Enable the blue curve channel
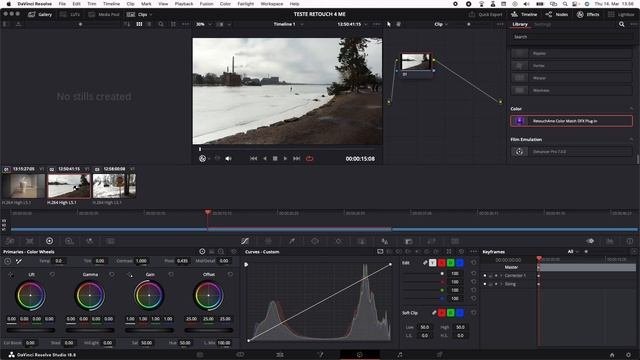The image size is (640, 360). click(x=460, y=263)
